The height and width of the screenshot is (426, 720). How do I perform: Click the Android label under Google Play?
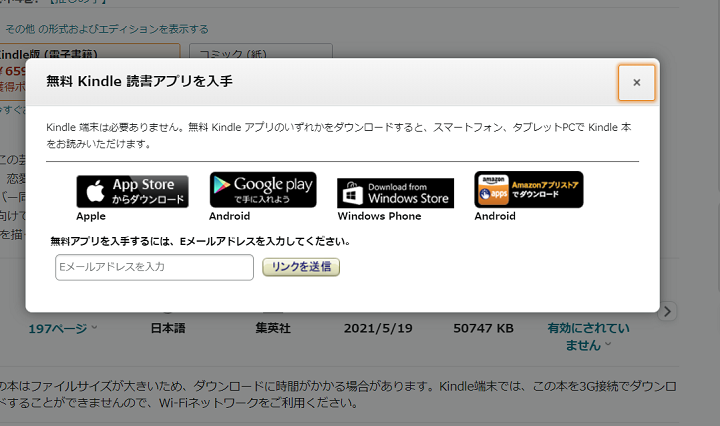(x=230, y=216)
